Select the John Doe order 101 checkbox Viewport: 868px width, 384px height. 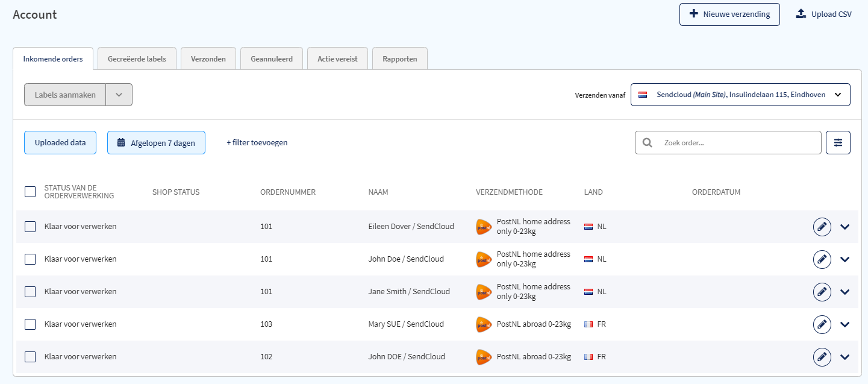[x=30, y=259]
